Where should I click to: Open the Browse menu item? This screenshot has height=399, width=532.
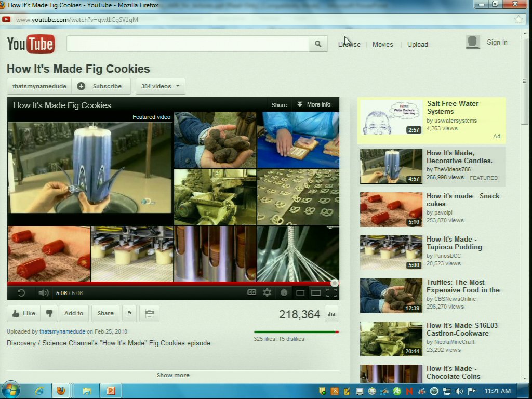click(x=349, y=44)
